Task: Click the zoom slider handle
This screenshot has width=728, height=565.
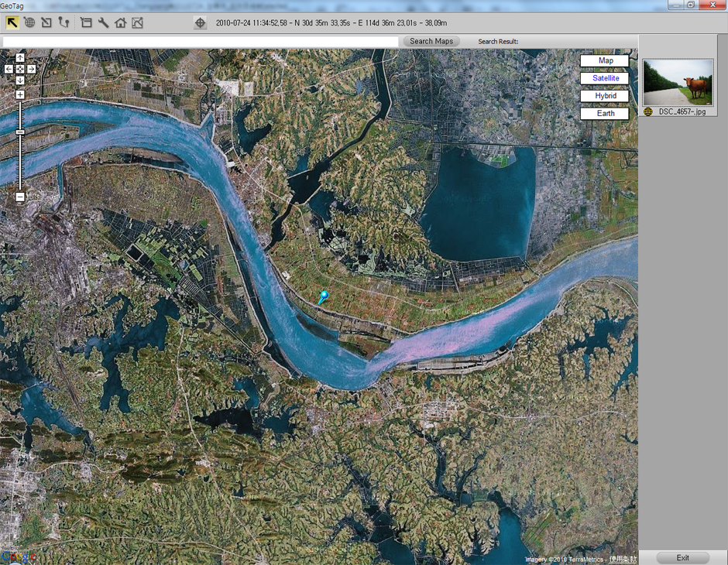Action: pyautogui.click(x=20, y=132)
